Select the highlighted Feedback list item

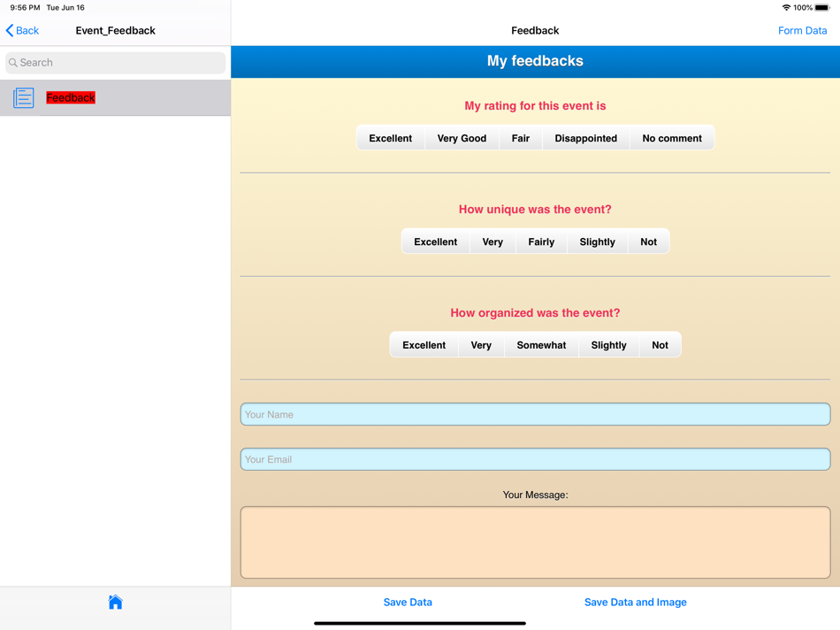click(x=115, y=97)
